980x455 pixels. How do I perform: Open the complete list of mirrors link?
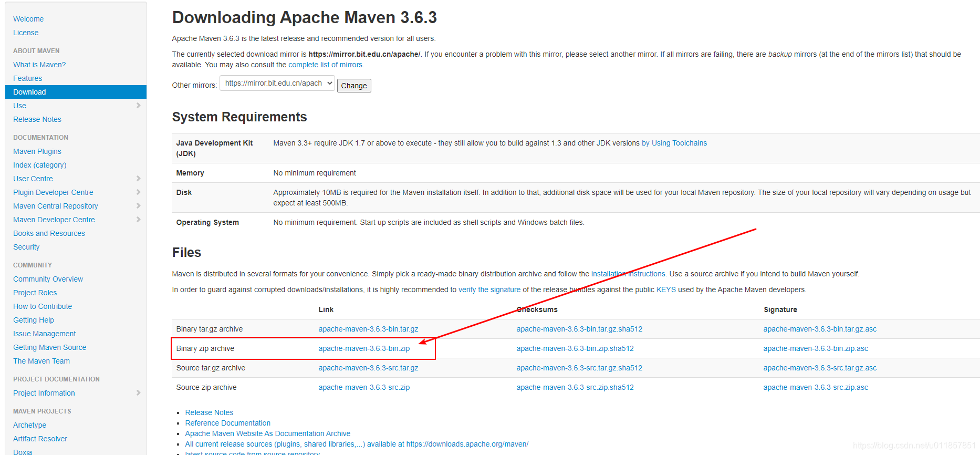point(326,65)
